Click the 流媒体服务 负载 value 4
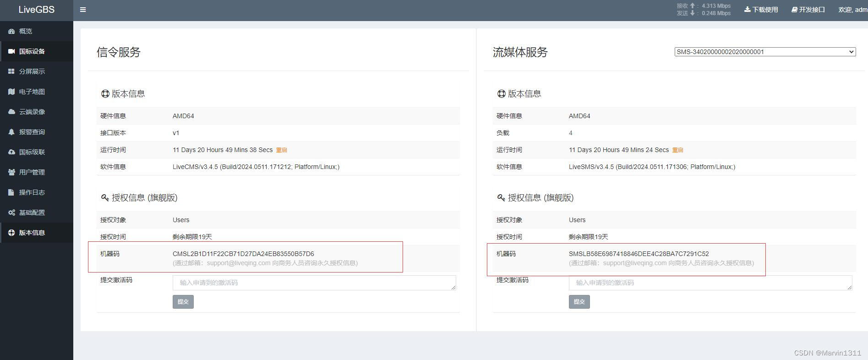 [571, 133]
